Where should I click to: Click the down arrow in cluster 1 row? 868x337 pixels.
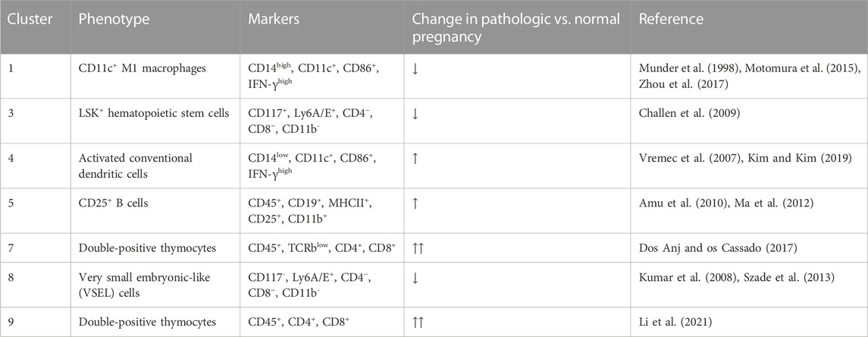[415, 68]
